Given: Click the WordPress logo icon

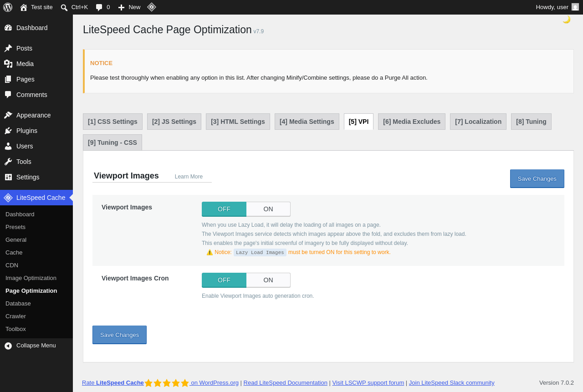Looking at the screenshot, I should pyautogui.click(x=8, y=7).
